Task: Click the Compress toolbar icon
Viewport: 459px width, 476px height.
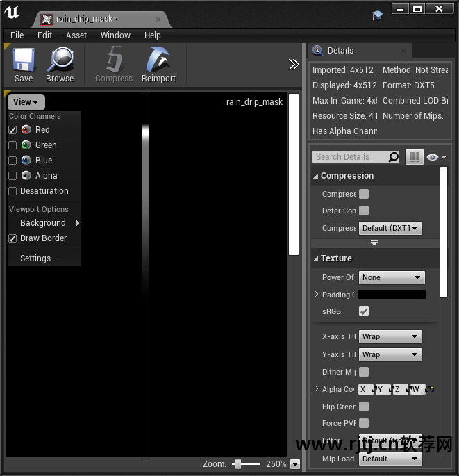Action: (114, 60)
